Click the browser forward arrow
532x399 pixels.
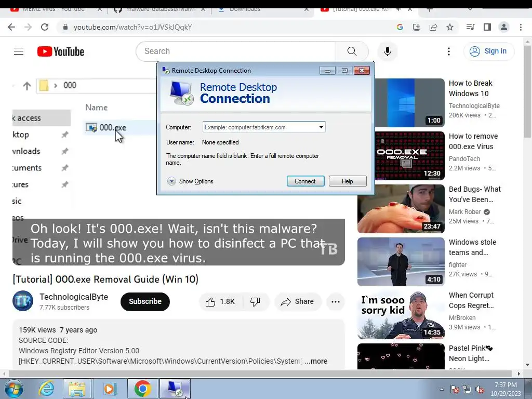click(28, 27)
